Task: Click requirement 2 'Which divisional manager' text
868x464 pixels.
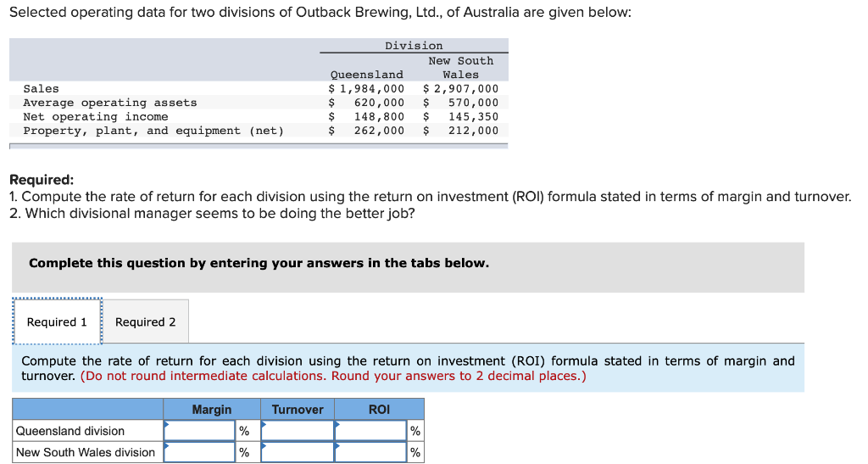Action: [x=212, y=213]
